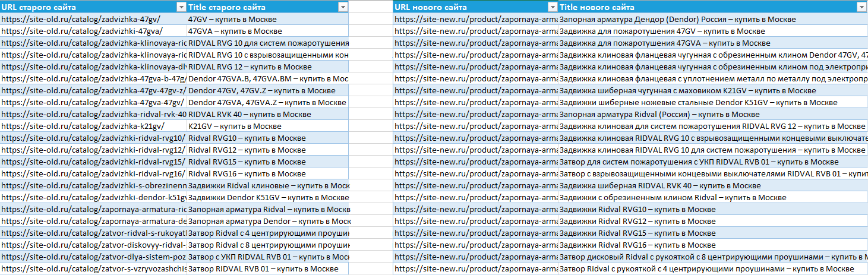Select new title 'Затвор дисковый Ridval с рукояткой с 8'
868x275 pixels.
click(713, 257)
